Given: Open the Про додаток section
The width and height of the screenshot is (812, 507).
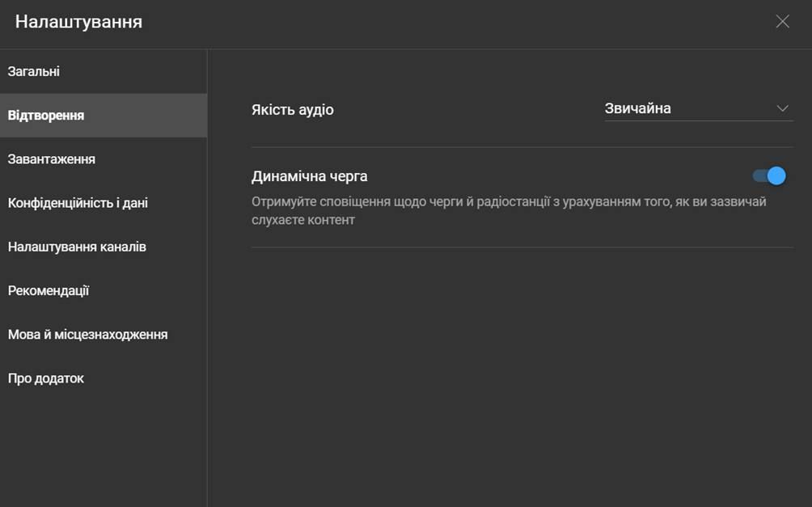Looking at the screenshot, I should pos(46,378).
